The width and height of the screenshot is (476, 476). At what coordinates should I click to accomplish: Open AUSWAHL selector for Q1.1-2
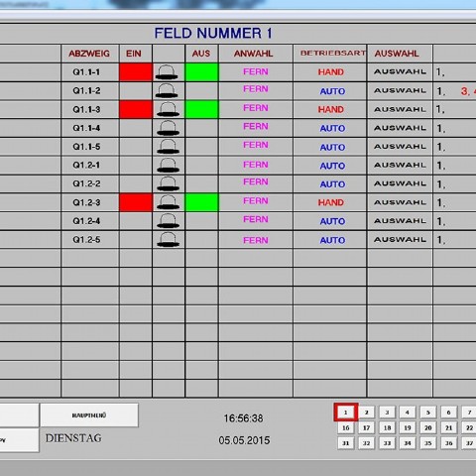[400, 90]
